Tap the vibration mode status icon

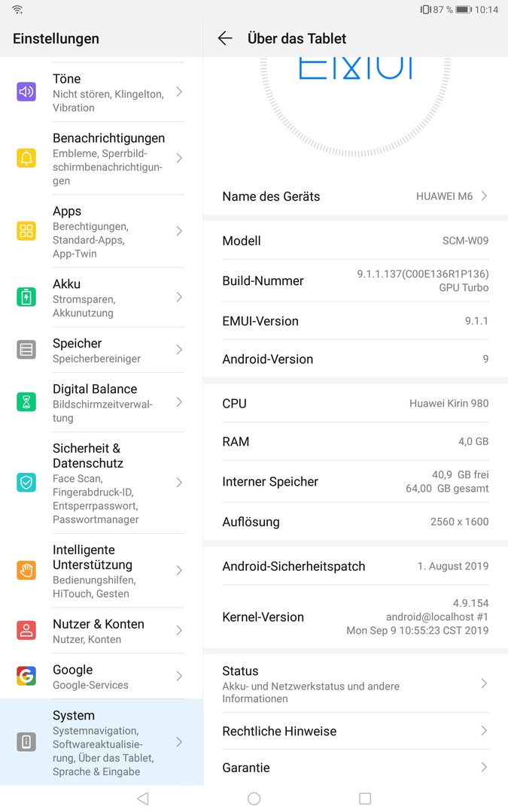[x=425, y=9]
